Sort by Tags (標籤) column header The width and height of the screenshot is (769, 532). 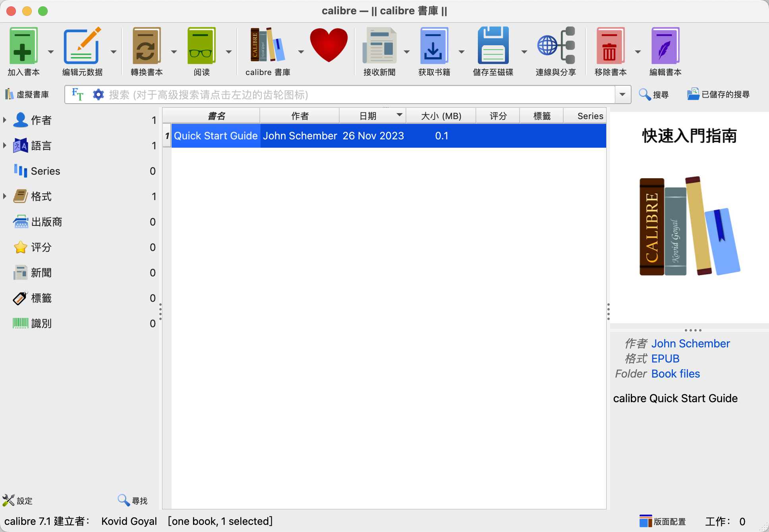click(542, 116)
